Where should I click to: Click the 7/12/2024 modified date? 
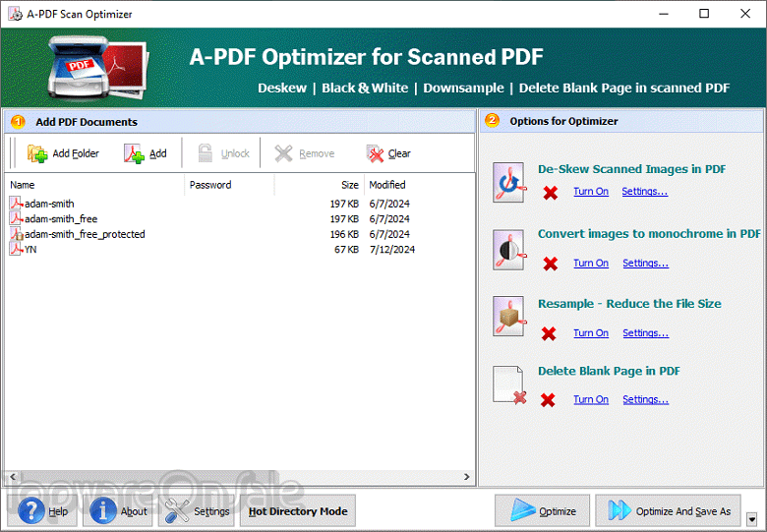[x=392, y=250]
